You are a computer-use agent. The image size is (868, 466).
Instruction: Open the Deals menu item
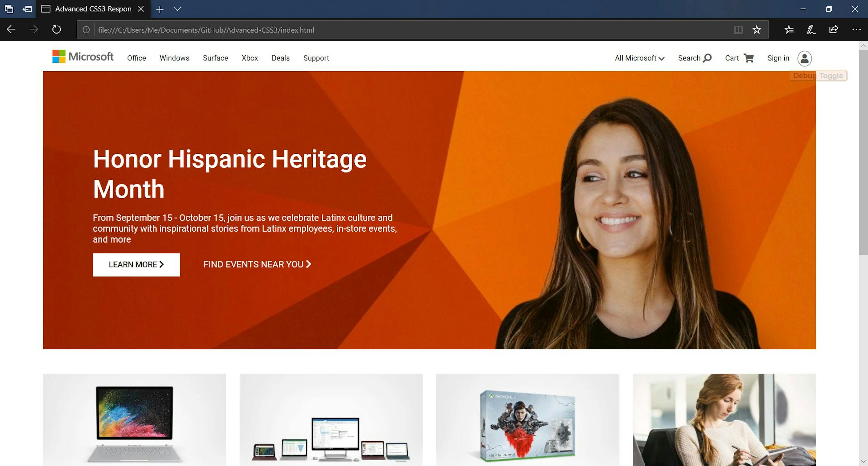(x=281, y=58)
